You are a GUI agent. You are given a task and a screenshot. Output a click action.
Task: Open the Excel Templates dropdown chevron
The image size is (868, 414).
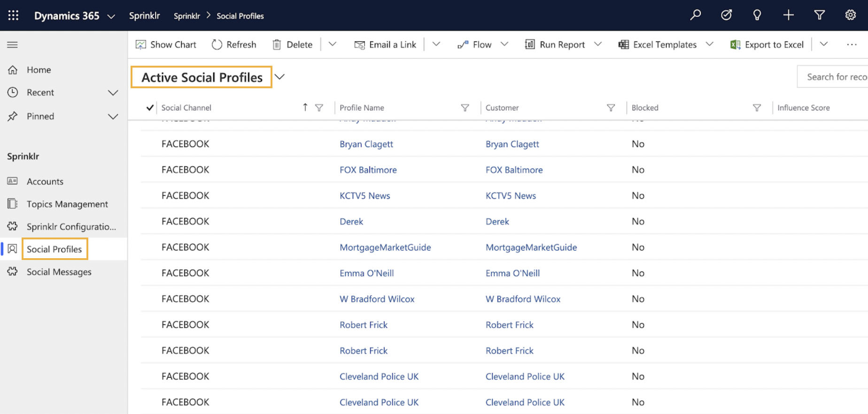(x=710, y=44)
